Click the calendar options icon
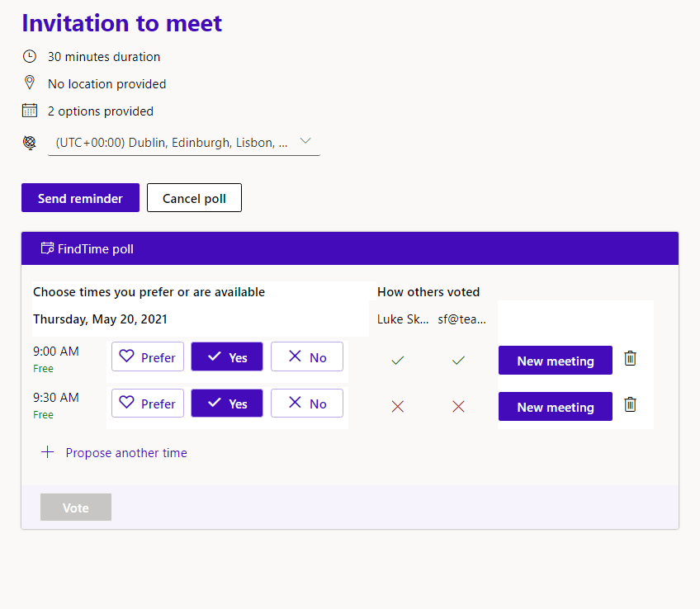This screenshot has height=609, width=700. click(30, 111)
